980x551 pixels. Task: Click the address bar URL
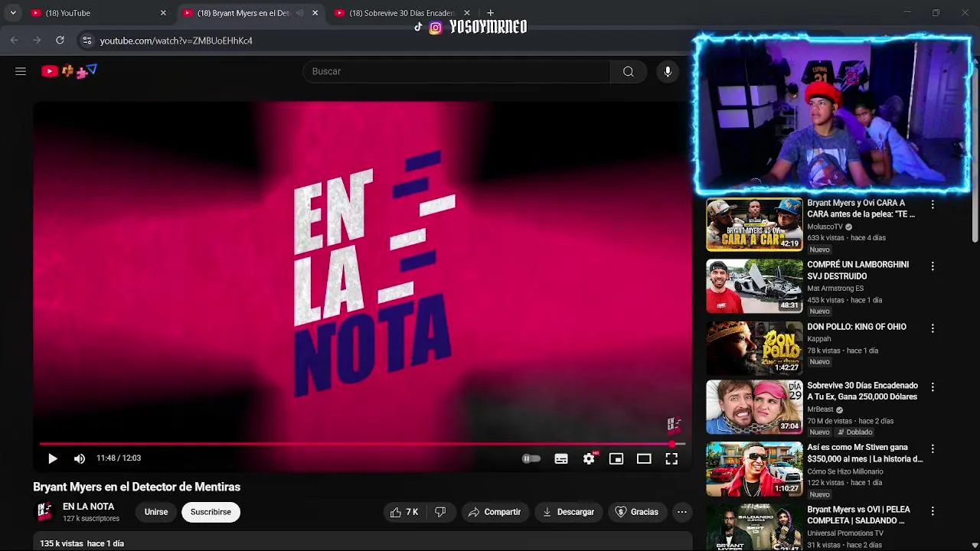176,41
